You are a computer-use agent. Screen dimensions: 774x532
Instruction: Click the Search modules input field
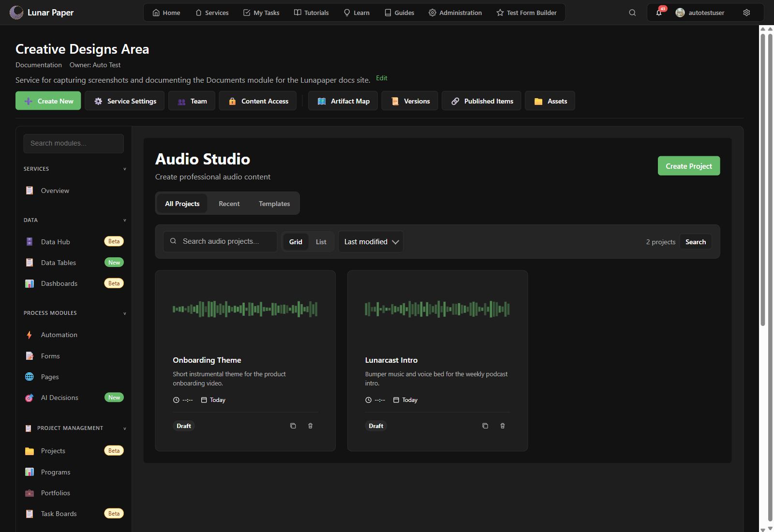[74, 144]
